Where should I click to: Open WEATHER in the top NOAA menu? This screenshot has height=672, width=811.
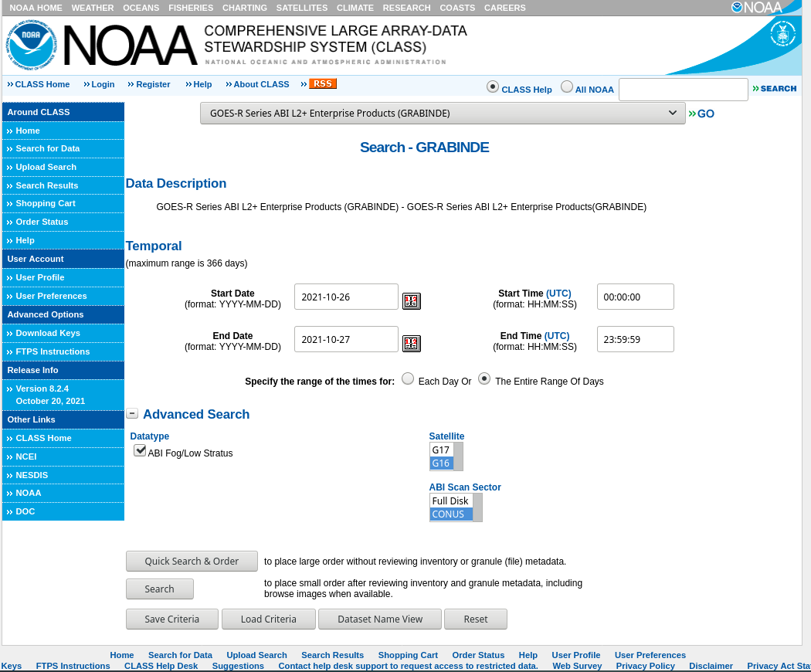point(93,8)
